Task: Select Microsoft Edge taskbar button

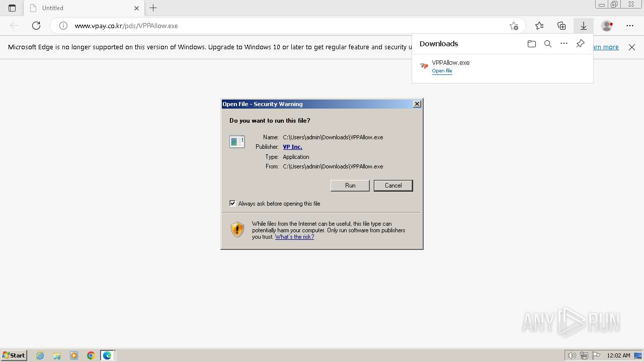Action: coord(108,355)
